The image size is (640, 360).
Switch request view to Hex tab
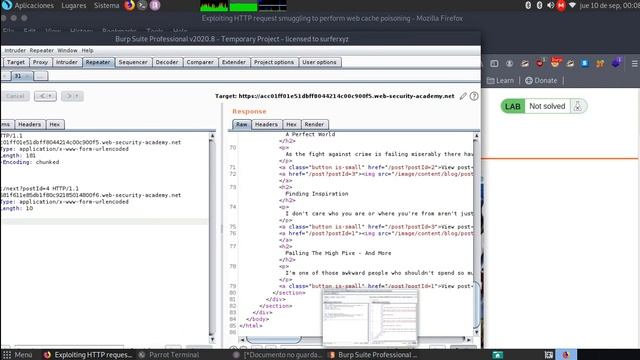[55, 124]
